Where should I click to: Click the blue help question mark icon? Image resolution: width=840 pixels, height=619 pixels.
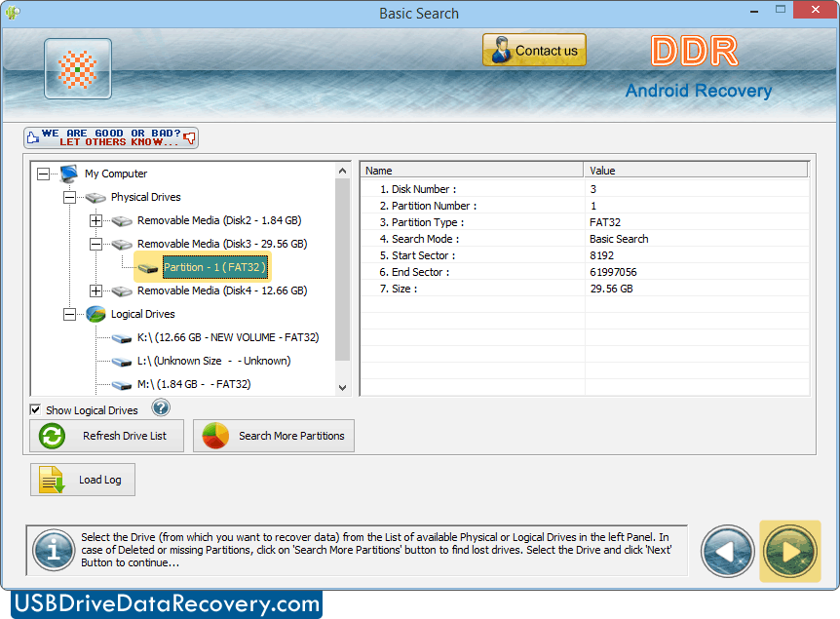(161, 408)
